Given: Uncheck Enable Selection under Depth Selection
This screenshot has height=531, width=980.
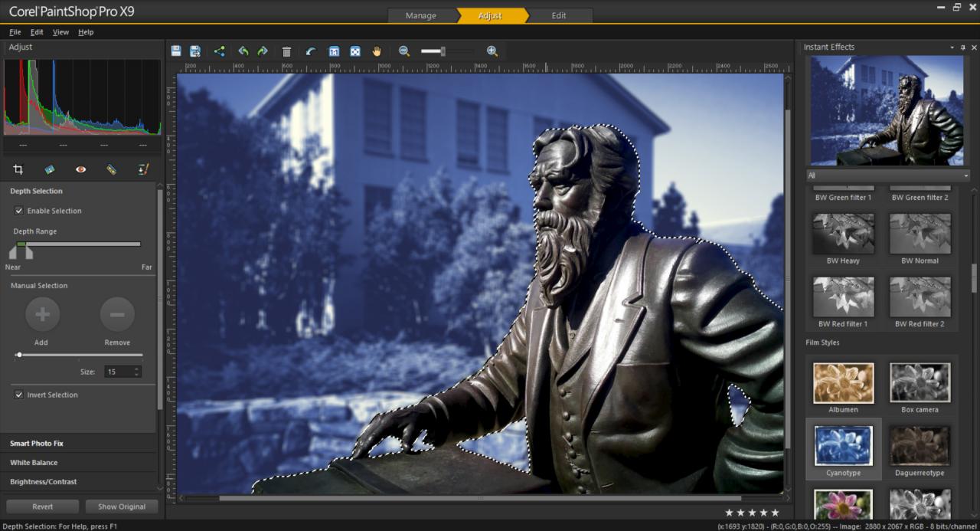Looking at the screenshot, I should [18, 211].
